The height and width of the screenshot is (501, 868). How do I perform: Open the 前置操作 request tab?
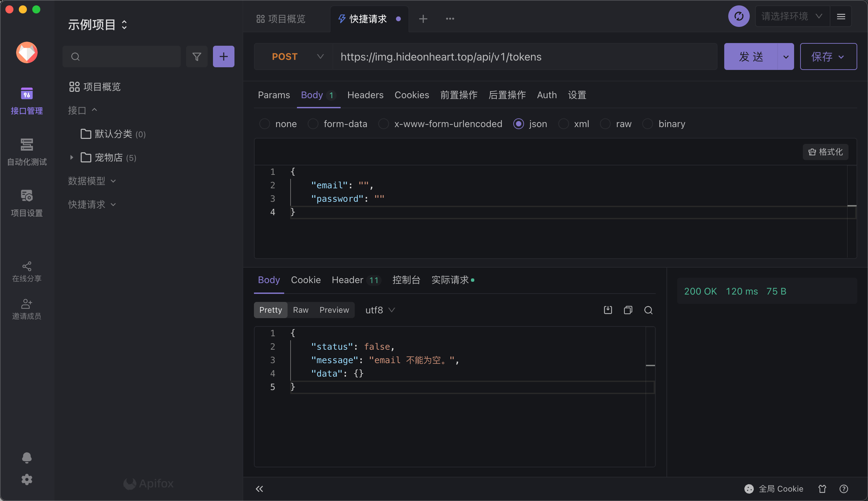[459, 95]
